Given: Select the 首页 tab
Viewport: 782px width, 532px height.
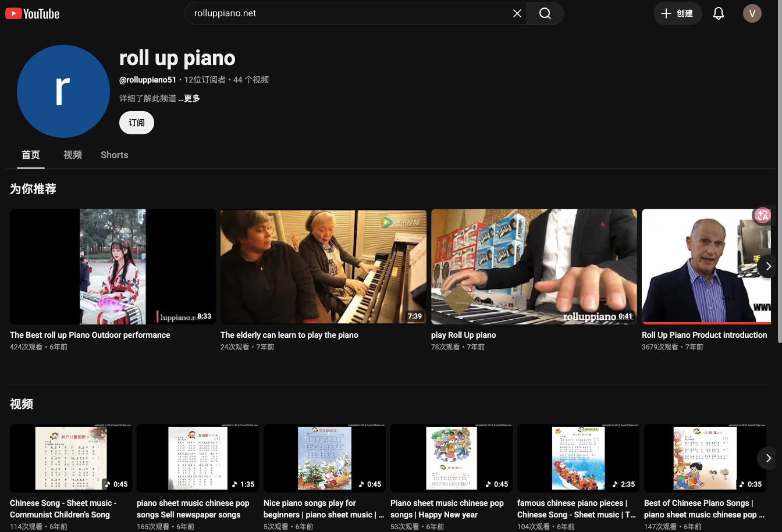Looking at the screenshot, I should [31, 155].
